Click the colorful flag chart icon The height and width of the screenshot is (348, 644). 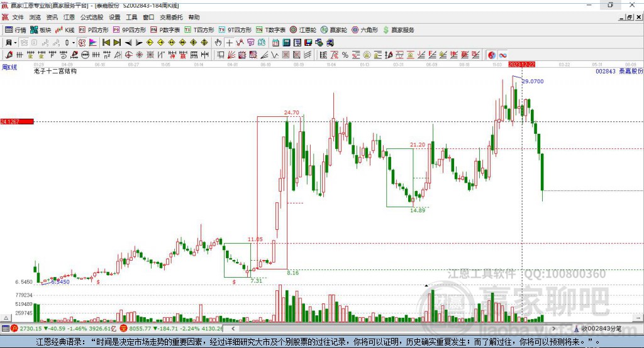tap(93, 43)
